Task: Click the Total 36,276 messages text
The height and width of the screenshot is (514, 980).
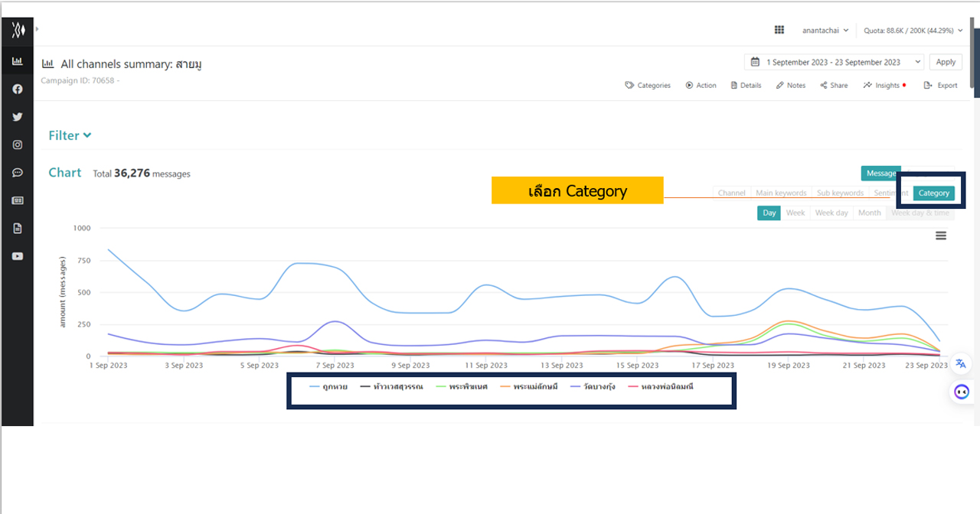Action: 142,174
